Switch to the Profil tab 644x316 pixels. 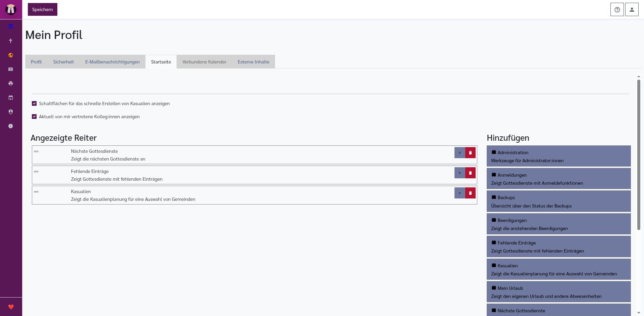pos(36,62)
